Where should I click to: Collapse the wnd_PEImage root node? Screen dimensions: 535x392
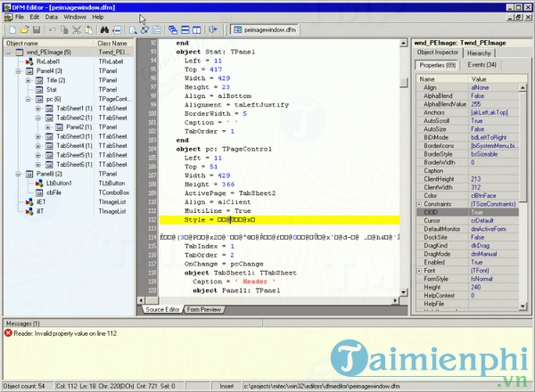tap(8, 53)
